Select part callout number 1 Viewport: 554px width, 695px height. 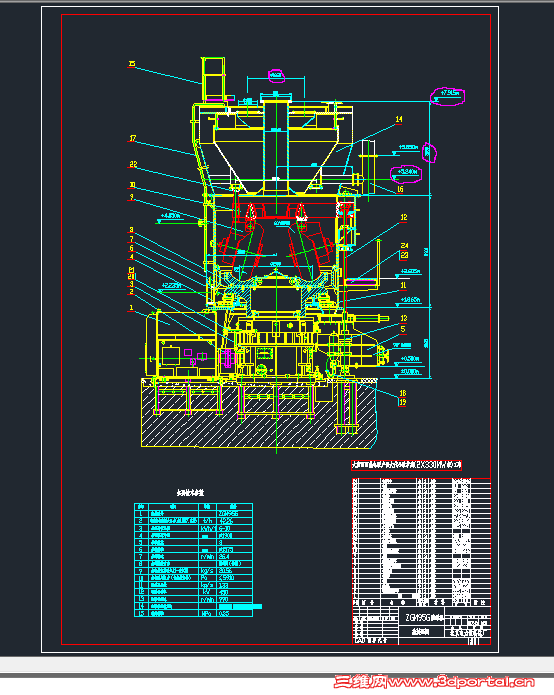[x=131, y=308]
